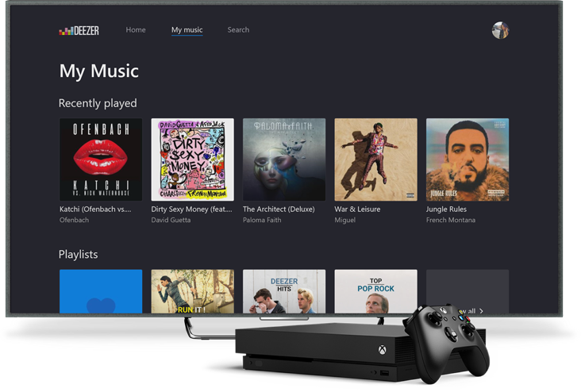Click the 'War & Leisure' title text
This screenshot has width=581, height=392.
[x=357, y=209]
